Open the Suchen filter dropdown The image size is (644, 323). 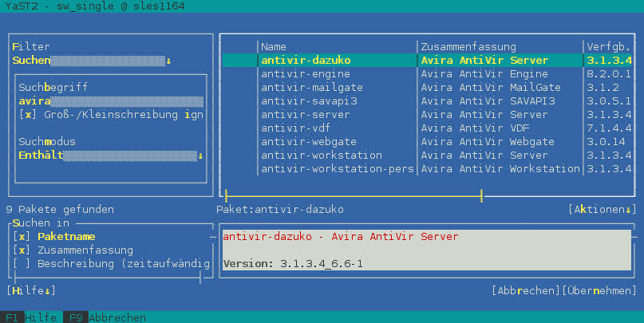[92, 61]
